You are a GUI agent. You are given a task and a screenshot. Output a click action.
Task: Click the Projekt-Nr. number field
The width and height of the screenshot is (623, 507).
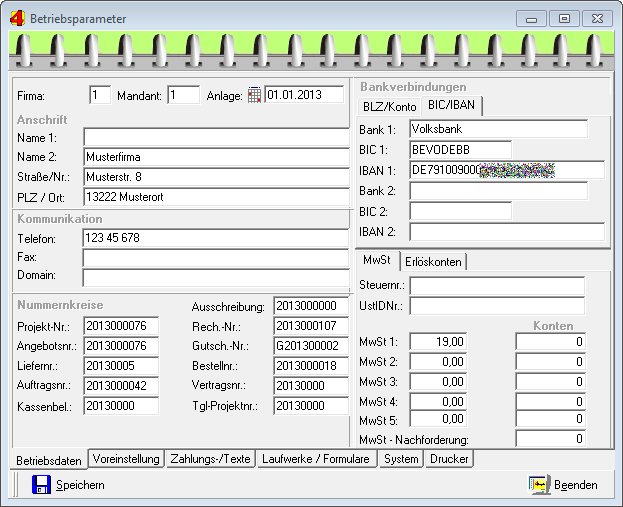[121, 326]
